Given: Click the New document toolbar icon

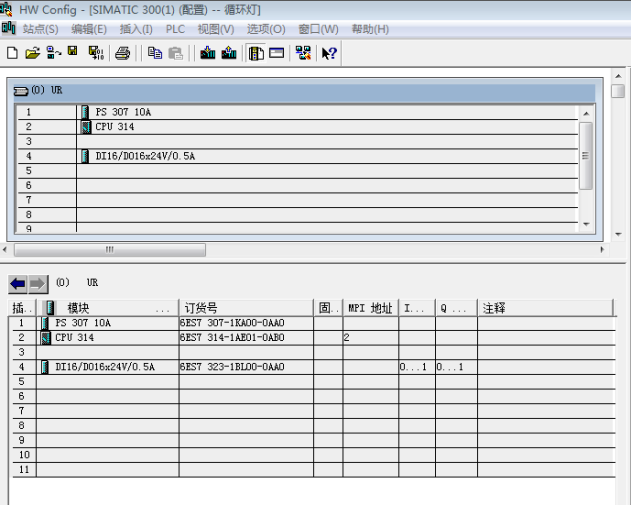Looking at the screenshot, I should tap(12, 52).
